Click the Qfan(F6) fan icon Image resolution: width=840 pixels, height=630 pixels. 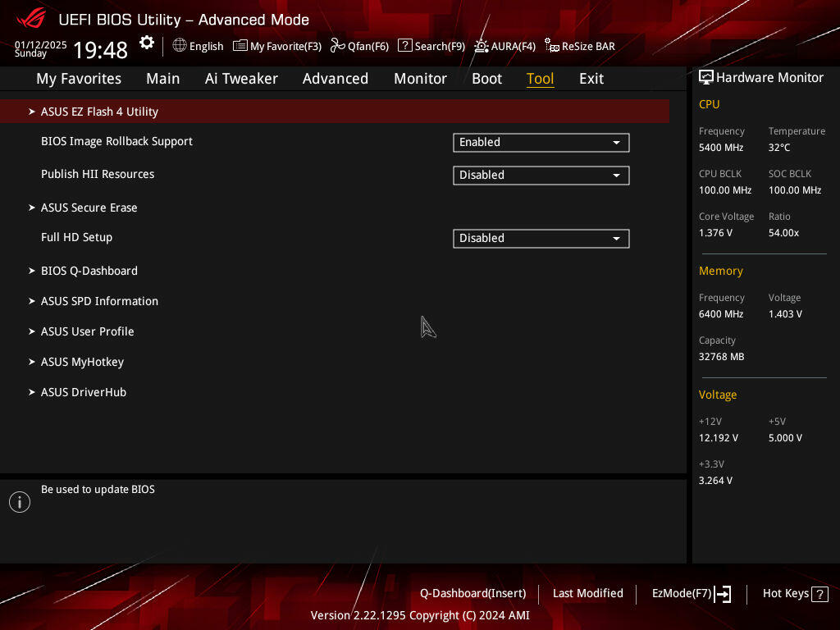coord(337,46)
